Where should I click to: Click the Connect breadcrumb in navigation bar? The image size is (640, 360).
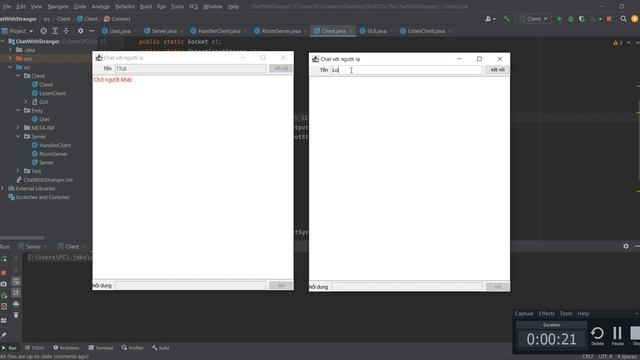[117, 19]
